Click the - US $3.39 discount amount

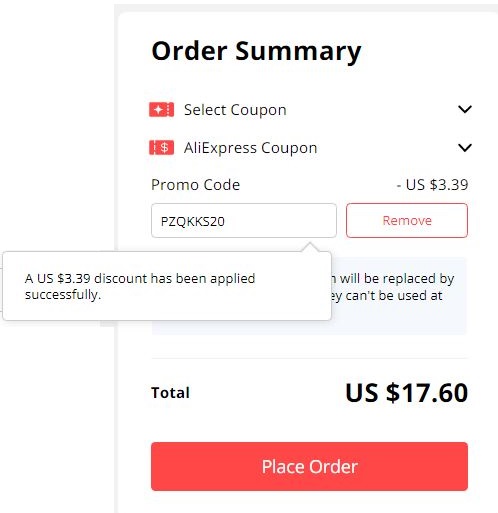432,185
